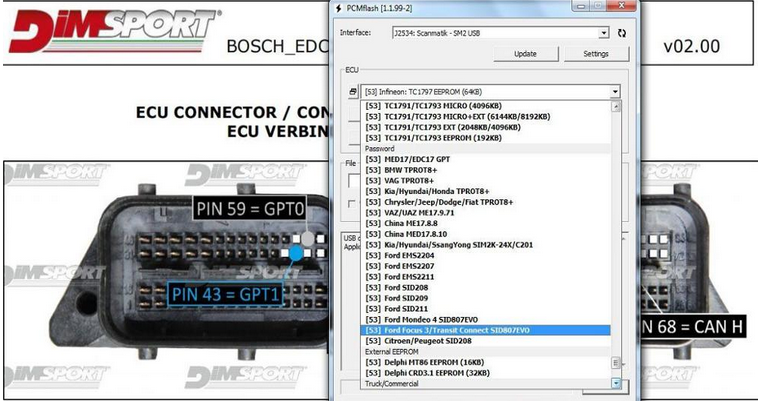This screenshot has width=760, height=404.
Task: Select MED17/EDC17 GPT entry
Action: (486, 159)
